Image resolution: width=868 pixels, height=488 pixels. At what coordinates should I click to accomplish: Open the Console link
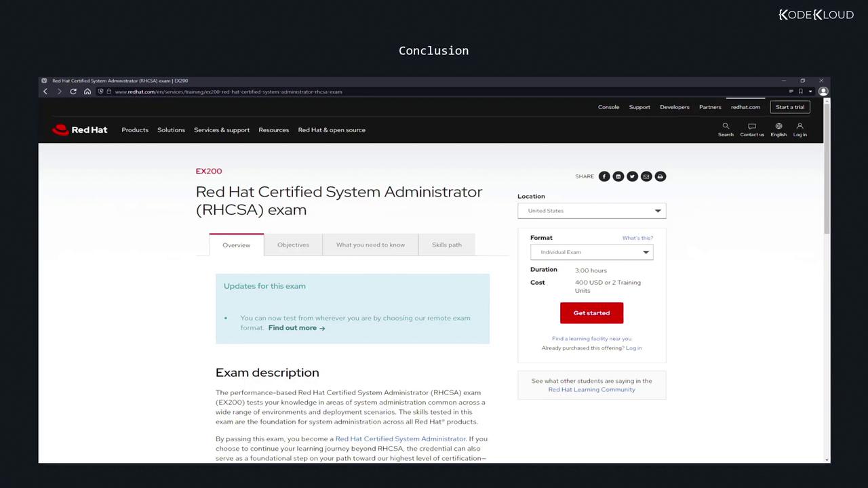608,107
